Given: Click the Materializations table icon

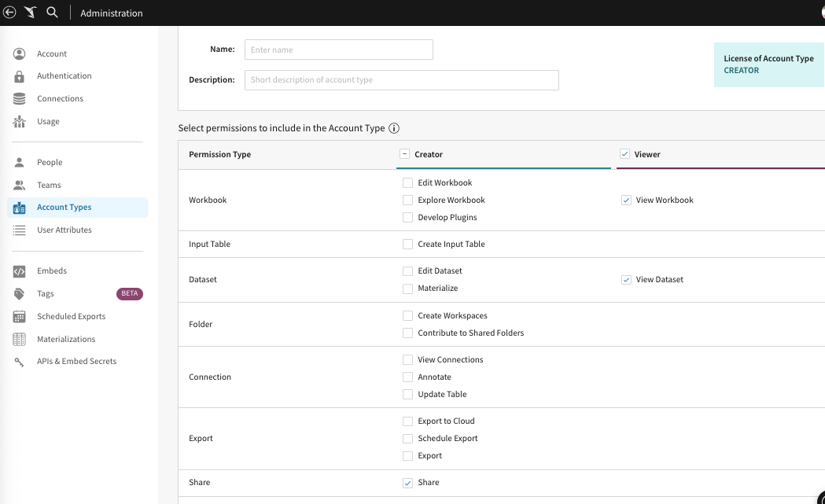Looking at the screenshot, I should (19, 340).
